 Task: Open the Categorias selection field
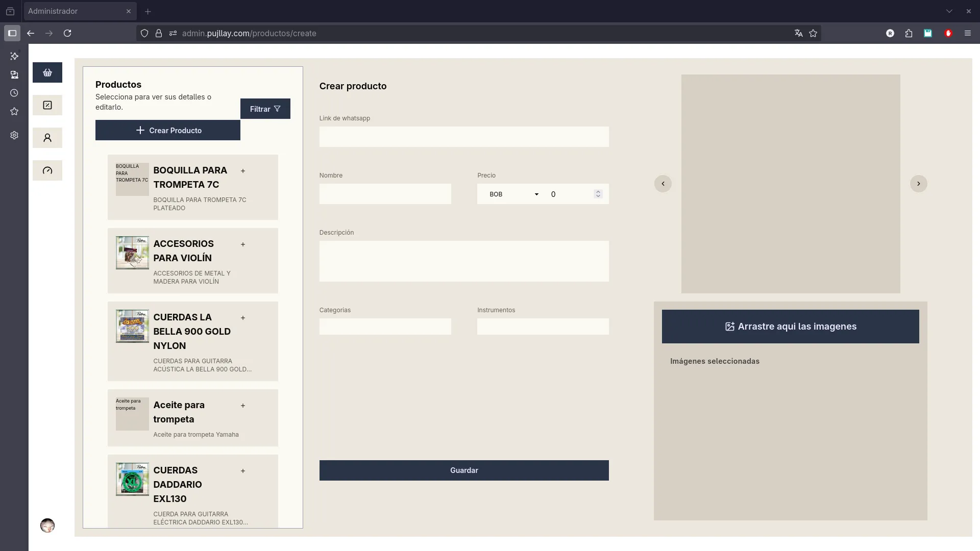tap(385, 327)
